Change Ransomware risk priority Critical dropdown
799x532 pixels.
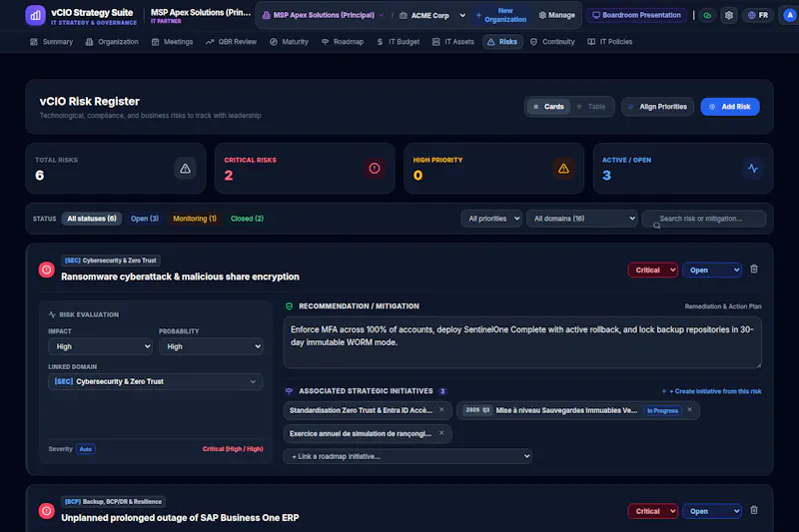(x=653, y=270)
